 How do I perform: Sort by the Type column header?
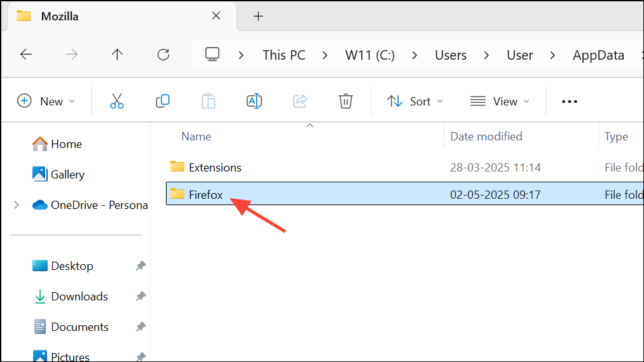pyautogui.click(x=616, y=137)
